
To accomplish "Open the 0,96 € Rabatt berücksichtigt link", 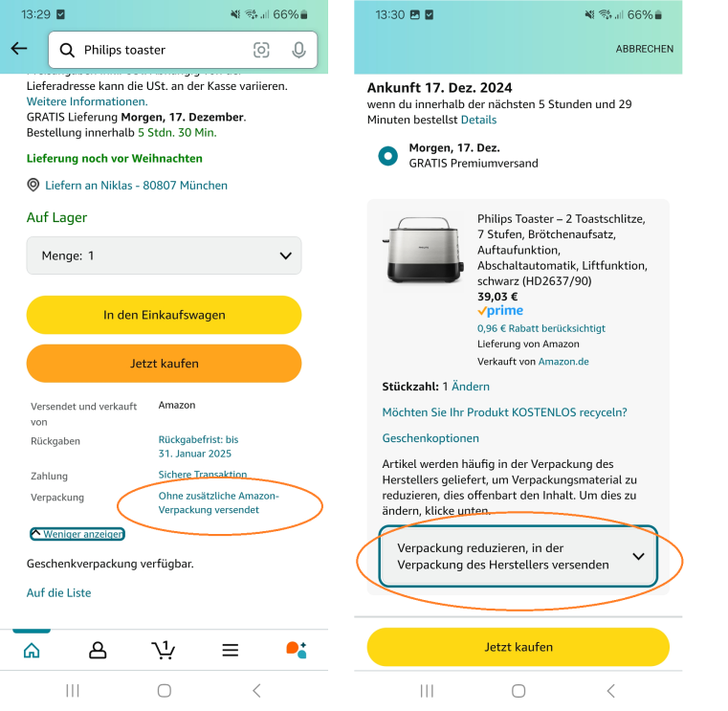I will [540, 328].
